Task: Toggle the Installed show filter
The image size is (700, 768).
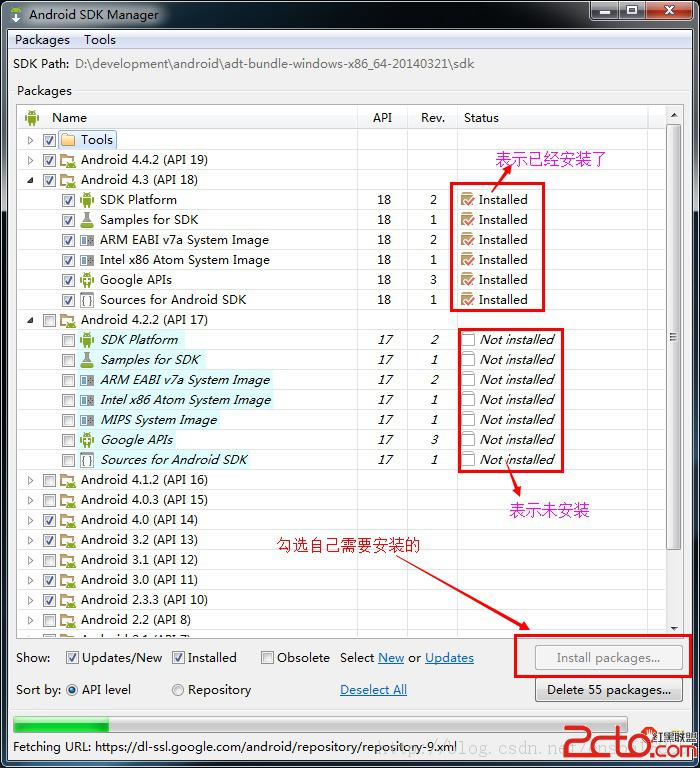Action: coord(178,658)
